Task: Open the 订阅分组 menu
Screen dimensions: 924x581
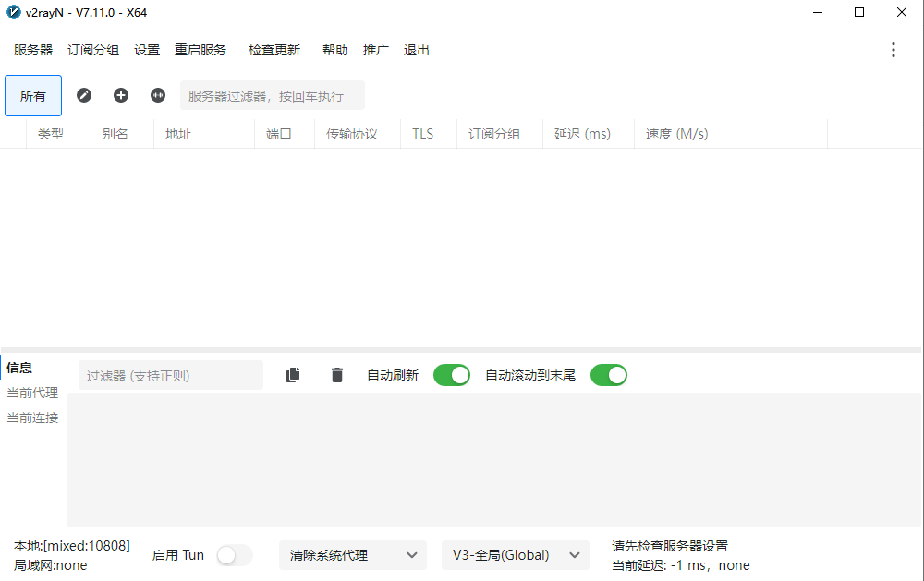Action: tap(93, 50)
